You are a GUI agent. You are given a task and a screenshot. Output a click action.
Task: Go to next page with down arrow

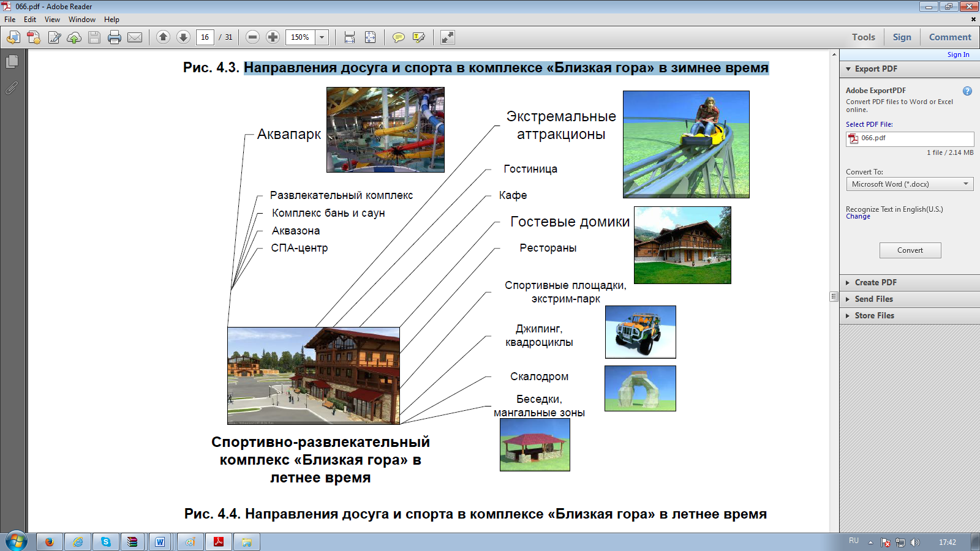point(183,37)
